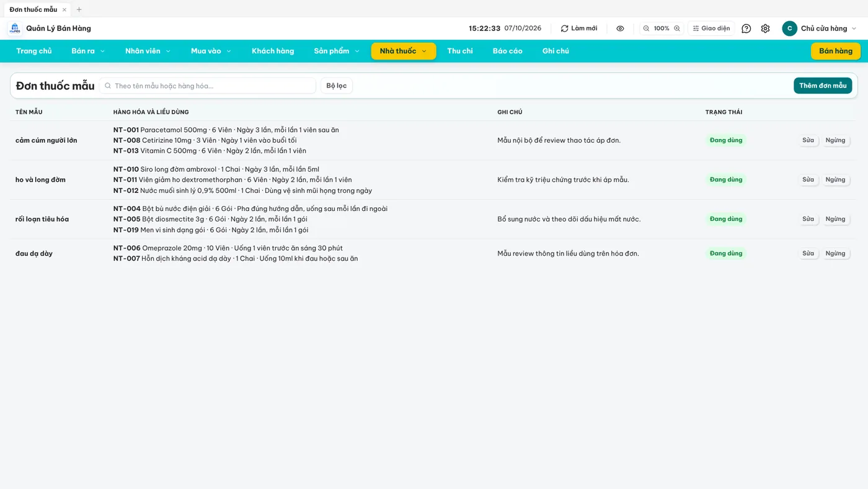Click Ngừng for đau dạ dày

835,253
